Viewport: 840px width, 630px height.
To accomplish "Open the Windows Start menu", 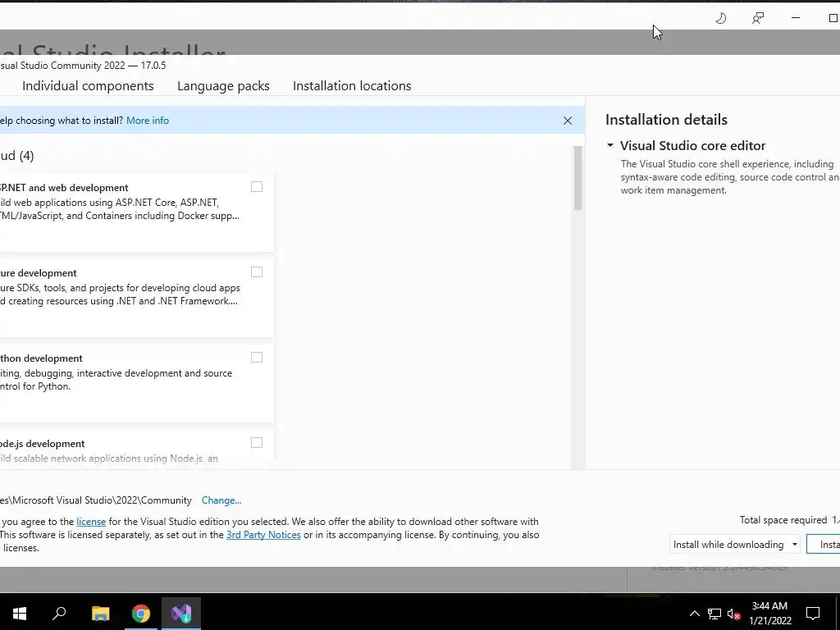I will [20, 614].
